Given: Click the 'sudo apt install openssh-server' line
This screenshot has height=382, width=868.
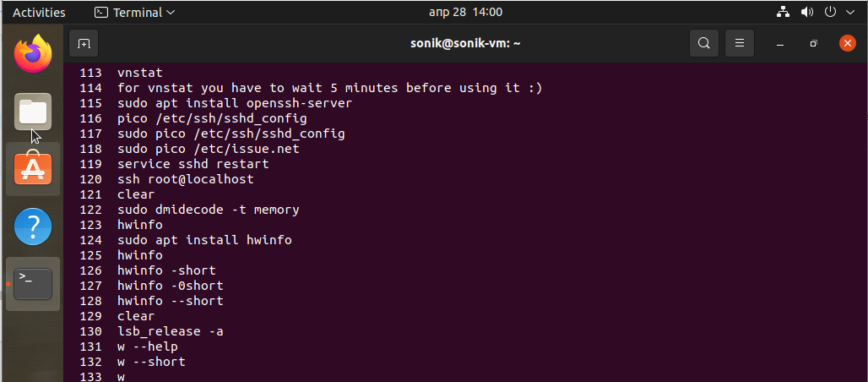Looking at the screenshot, I should 234,103.
